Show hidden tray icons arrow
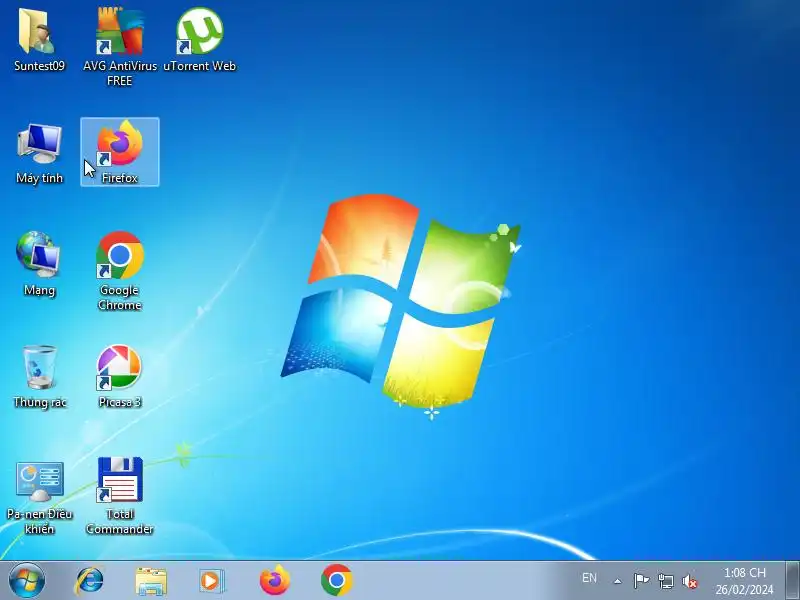Viewport: 800px width, 600px height. click(617, 581)
